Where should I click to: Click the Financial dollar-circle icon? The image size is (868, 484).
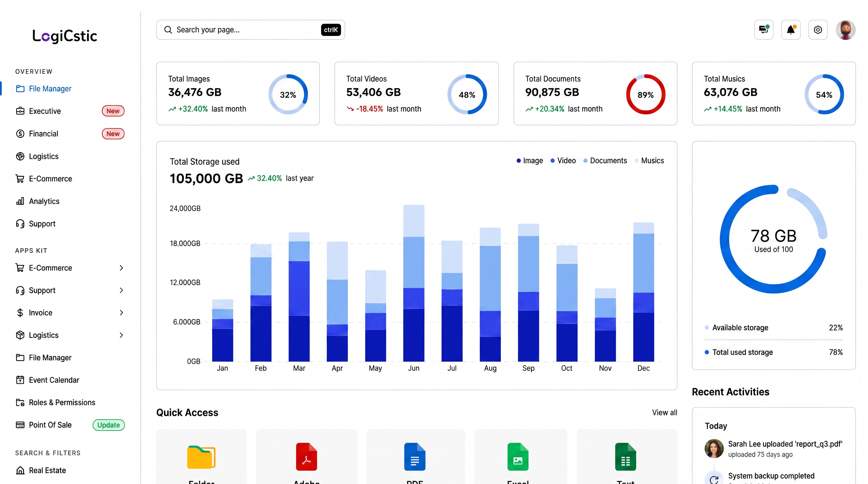click(20, 134)
